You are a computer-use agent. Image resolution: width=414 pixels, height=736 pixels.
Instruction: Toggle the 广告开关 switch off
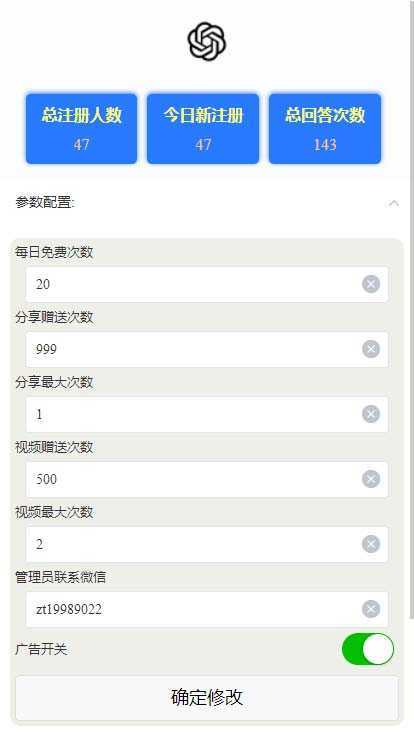tap(368, 649)
